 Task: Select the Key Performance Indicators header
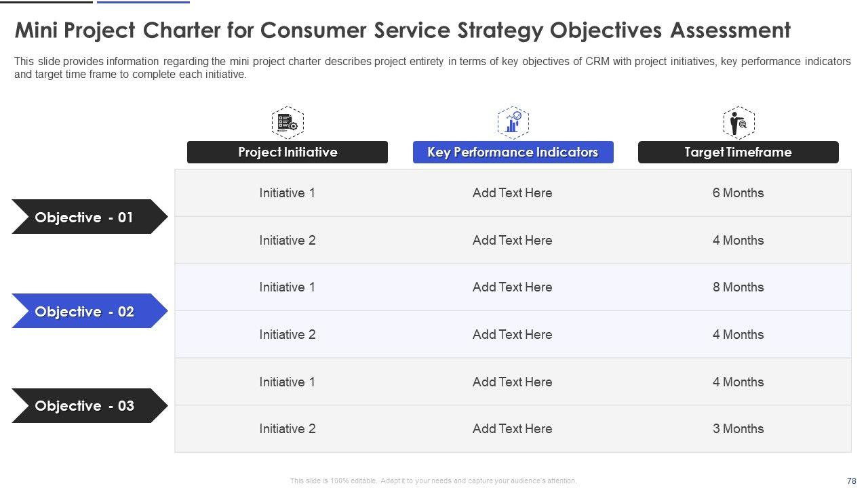pos(513,152)
